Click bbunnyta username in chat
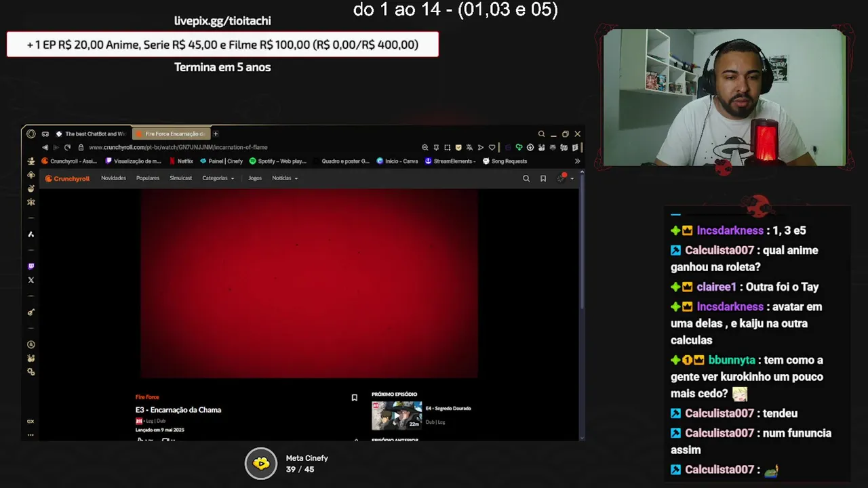 pyautogui.click(x=732, y=360)
